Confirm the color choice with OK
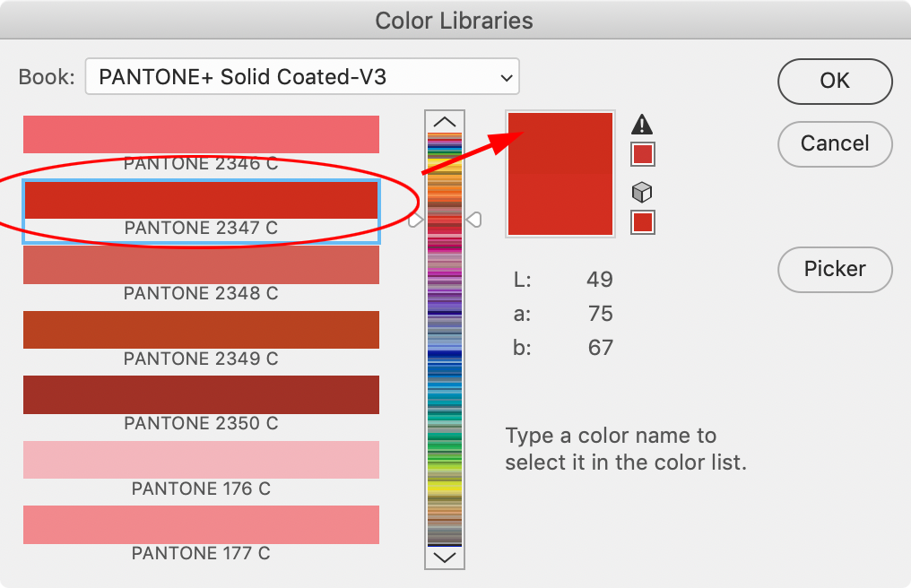Image resolution: width=911 pixels, height=588 pixels. [834, 82]
